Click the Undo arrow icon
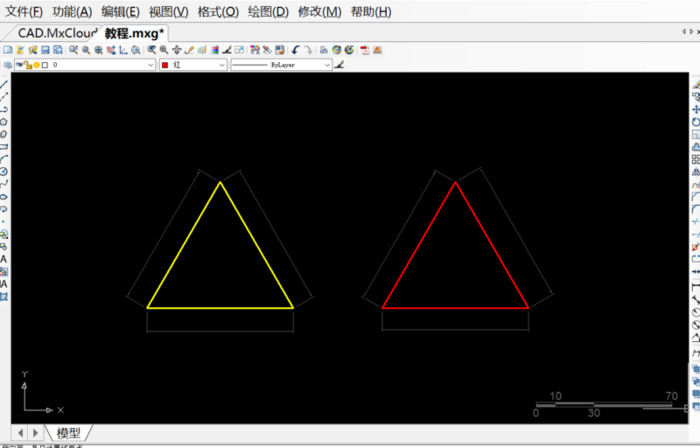Image resolution: width=700 pixels, height=448 pixels. 296,49
